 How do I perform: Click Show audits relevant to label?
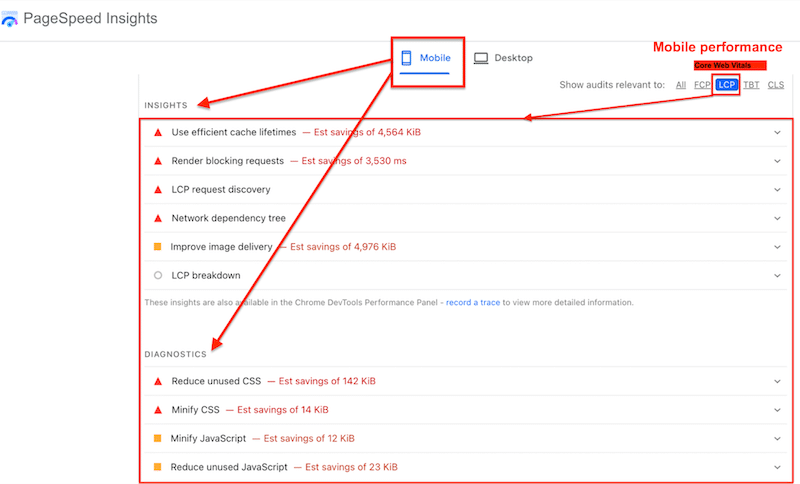[612, 85]
